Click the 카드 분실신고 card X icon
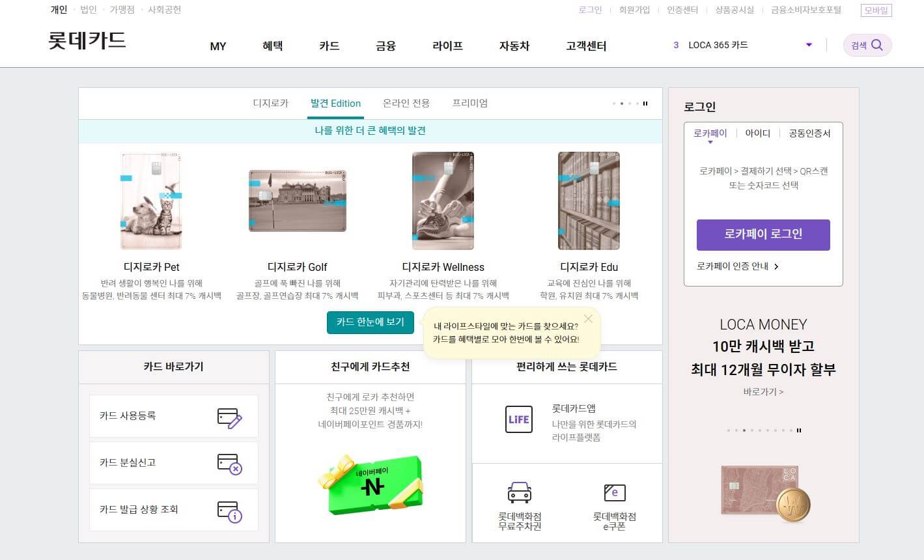This screenshot has height=560, width=924. pyautogui.click(x=229, y=464)
